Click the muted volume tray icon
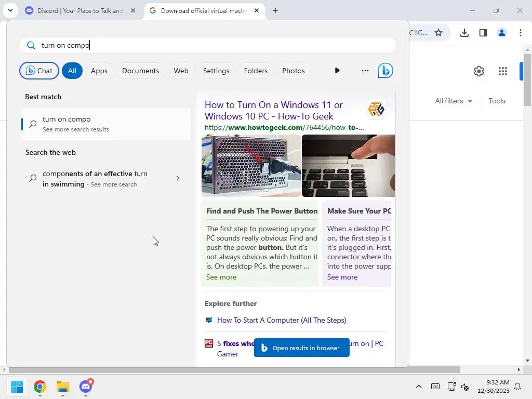The height and width of the screenshot is (399, 532). click(465, 387)
